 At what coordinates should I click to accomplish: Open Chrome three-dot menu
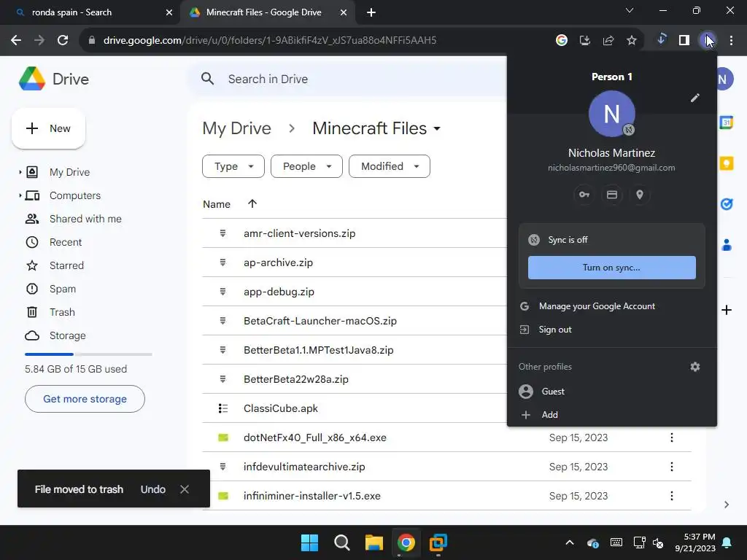[731, 40]
